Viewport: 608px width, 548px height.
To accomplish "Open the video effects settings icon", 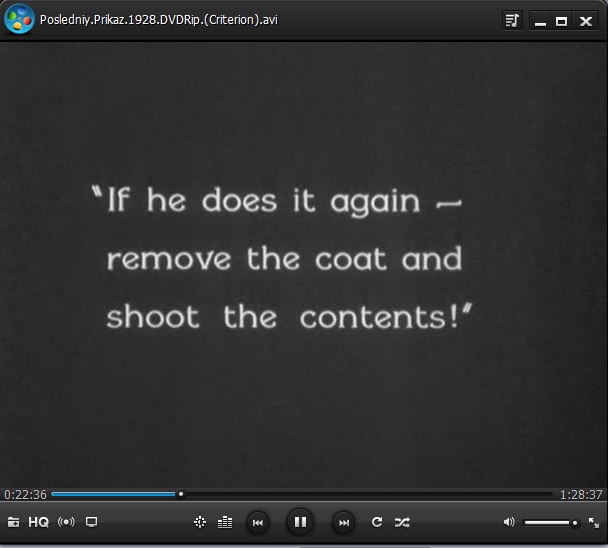I will (200, 522).
